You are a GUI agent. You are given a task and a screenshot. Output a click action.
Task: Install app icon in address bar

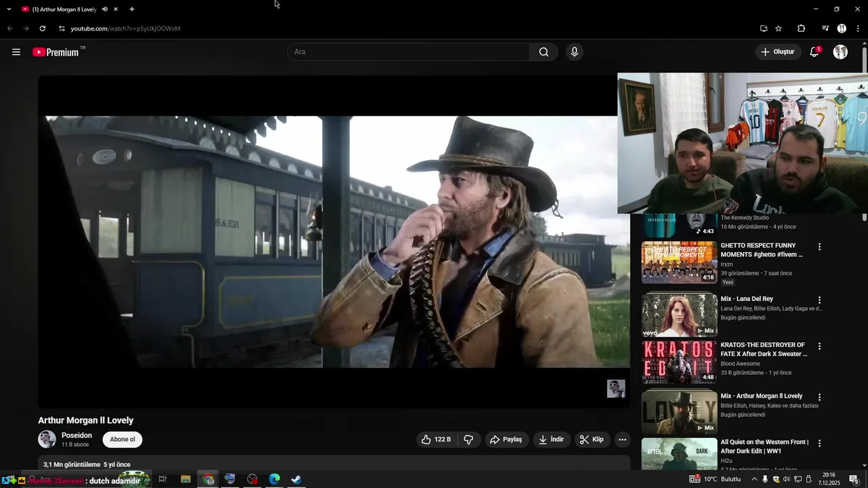[764, 28]
